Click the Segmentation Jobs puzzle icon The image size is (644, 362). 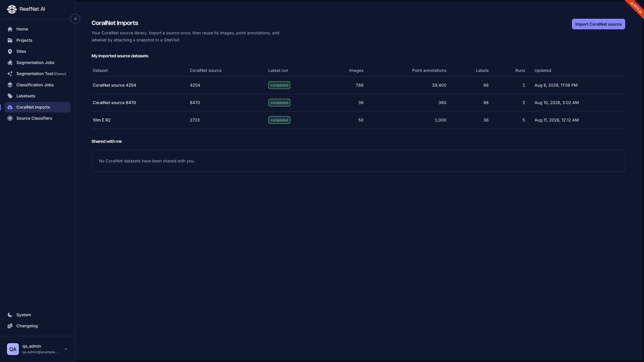click(x=10, y=63)
